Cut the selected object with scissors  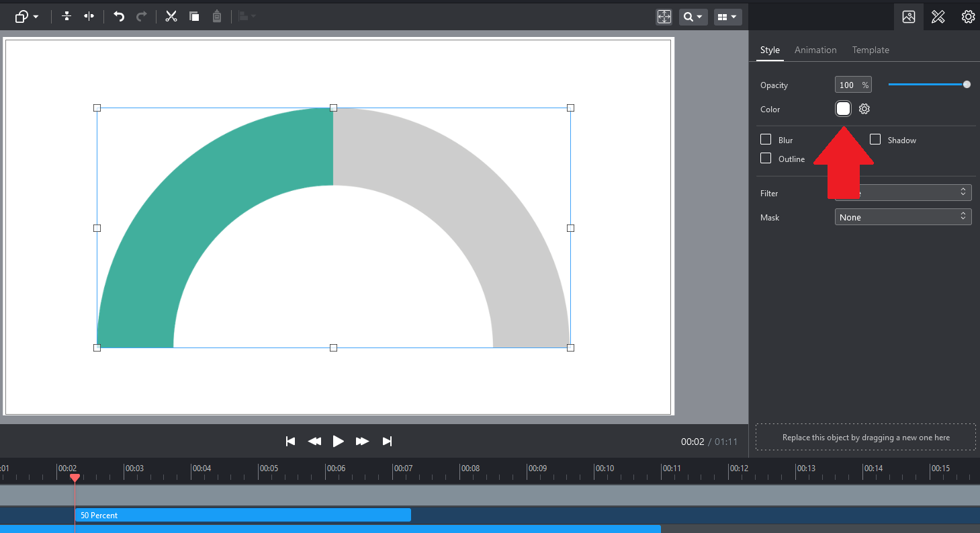[171, 17]
